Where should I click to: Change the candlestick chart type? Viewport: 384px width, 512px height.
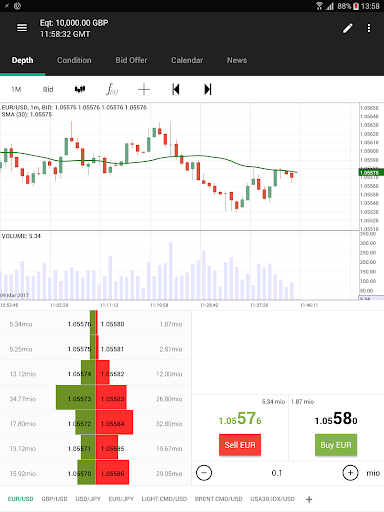click(80, 89)
